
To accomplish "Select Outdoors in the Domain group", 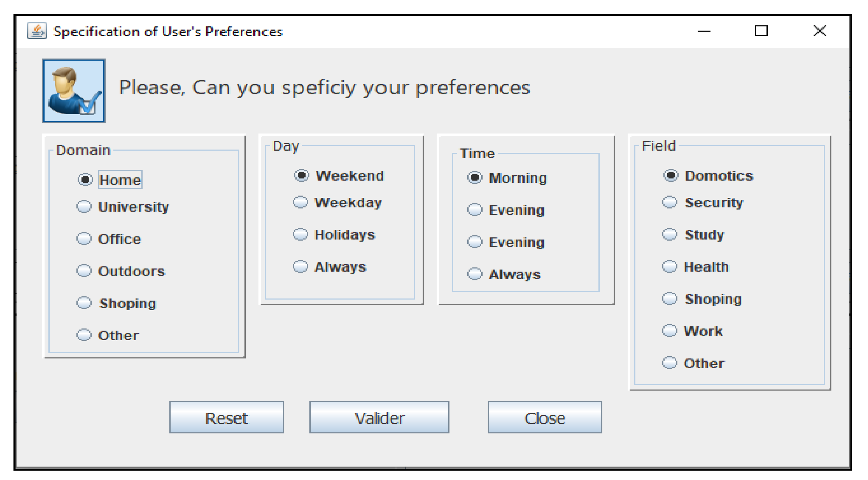I will (x=84, y=271).
